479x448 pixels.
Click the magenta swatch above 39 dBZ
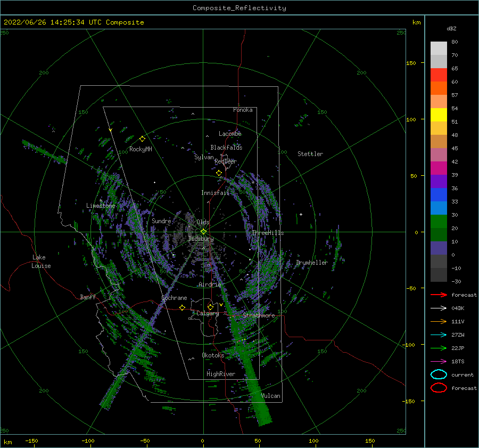click(439, 168)
